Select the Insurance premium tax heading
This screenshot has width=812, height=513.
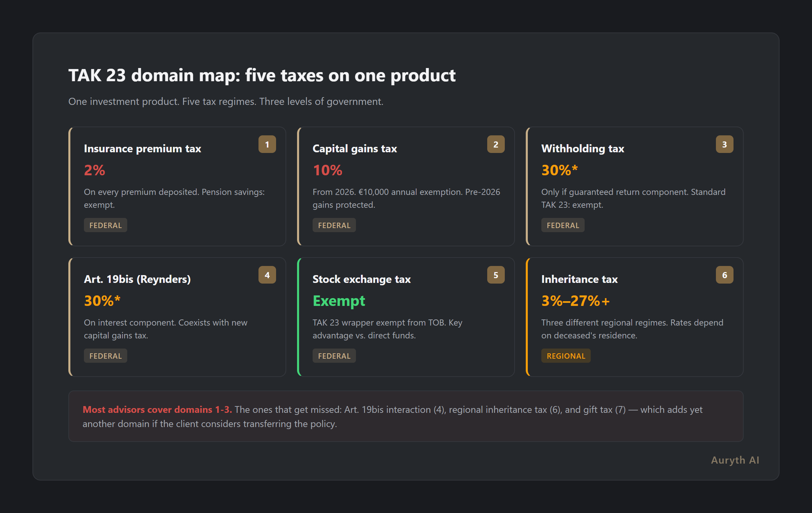coord(142,149)
